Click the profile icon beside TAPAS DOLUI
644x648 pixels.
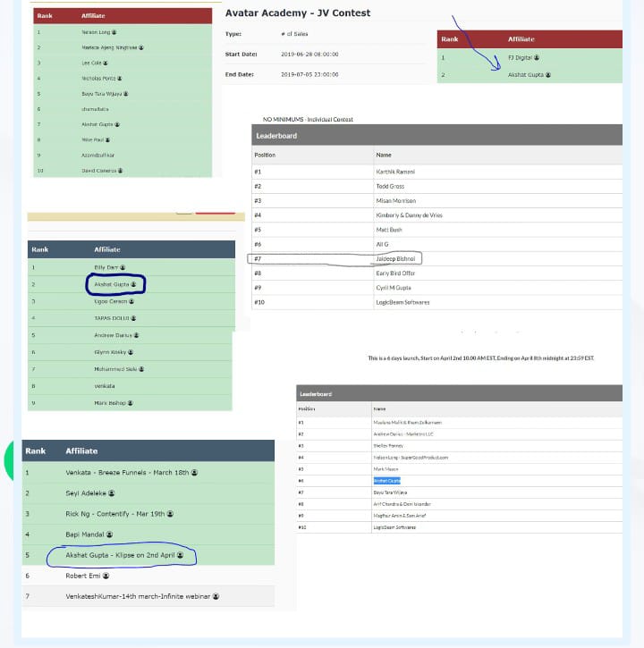[x=133, y=318]
